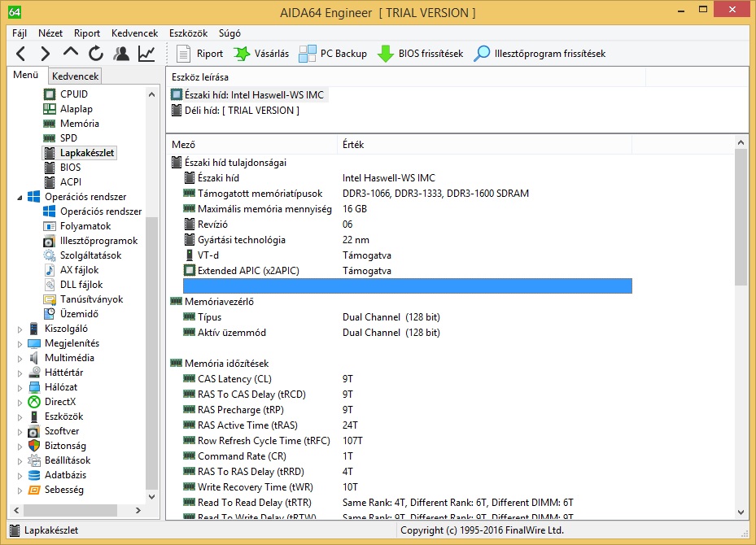This screenshot has width=756, height=545.
Task: Click the details pane vertical scrollbar thumb
Action: 741,217
